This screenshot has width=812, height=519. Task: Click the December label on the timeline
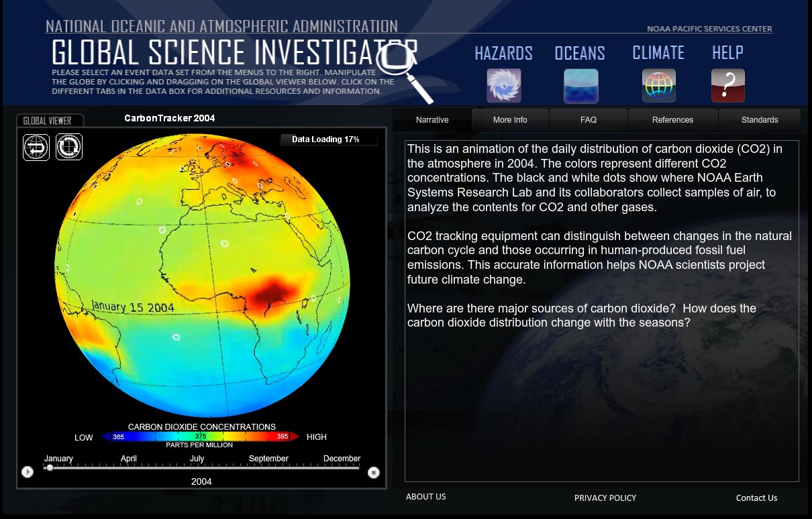coord(342,459)
